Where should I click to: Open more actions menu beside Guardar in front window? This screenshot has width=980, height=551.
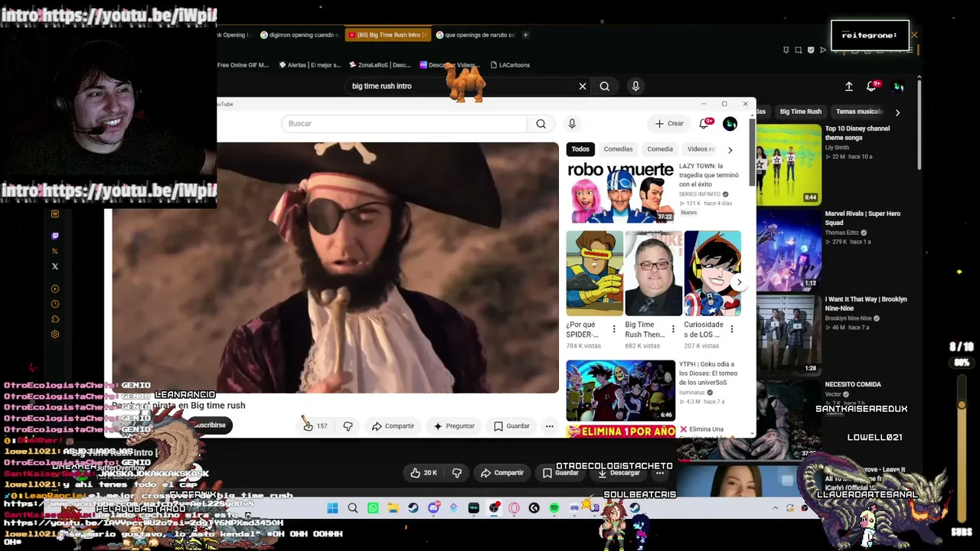click(x=549, y=426)
